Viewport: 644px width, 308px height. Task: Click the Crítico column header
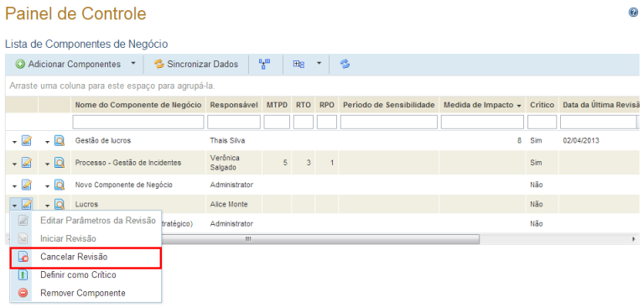tap(542, 105)
